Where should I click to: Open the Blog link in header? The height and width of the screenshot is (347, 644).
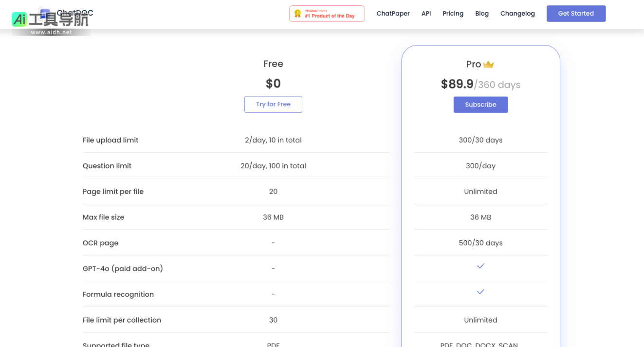481,14
